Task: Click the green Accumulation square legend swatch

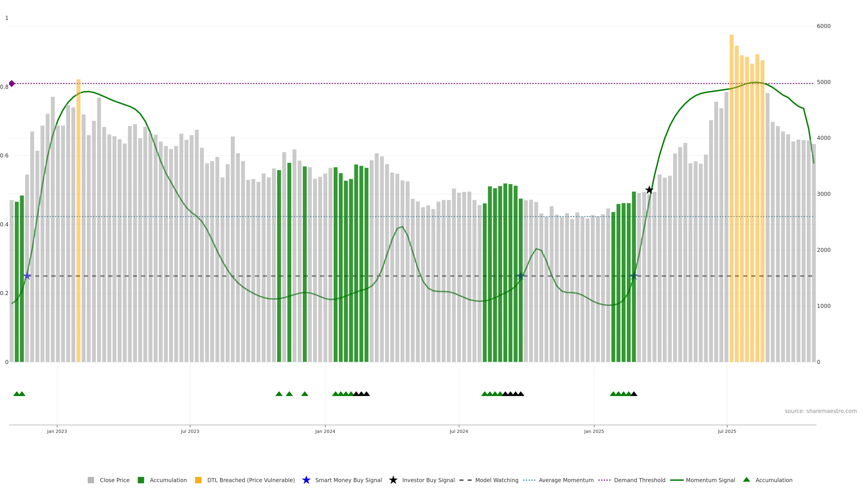Action: [x=141, y=480]
